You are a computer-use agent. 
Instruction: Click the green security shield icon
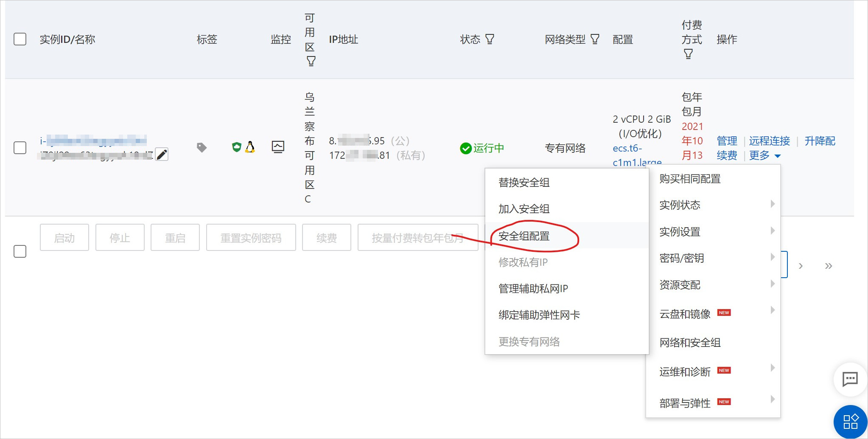pos(236,147)
